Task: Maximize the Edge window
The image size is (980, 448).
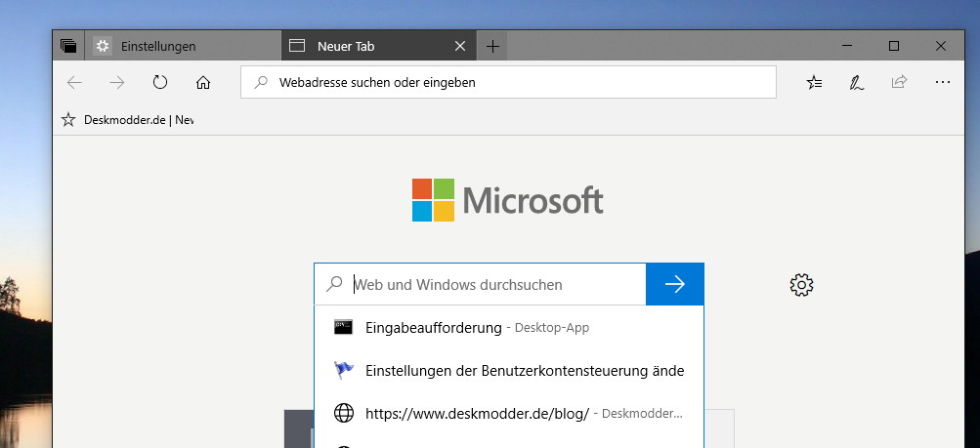Action: [894, 46]
